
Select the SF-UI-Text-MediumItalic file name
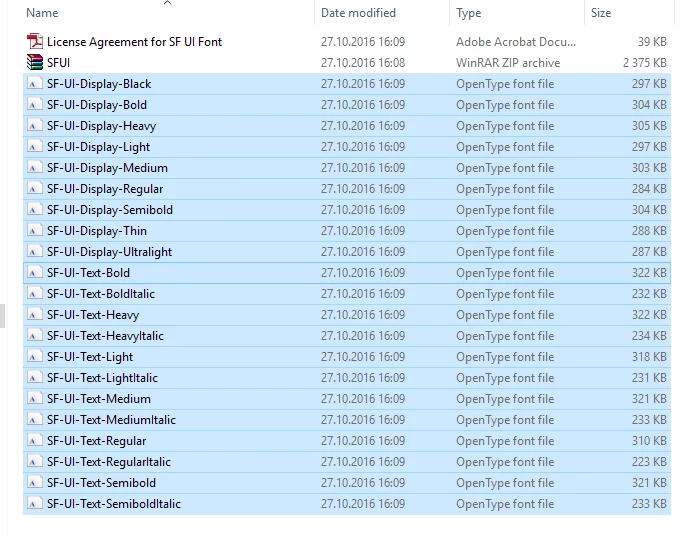pos(111,419)
